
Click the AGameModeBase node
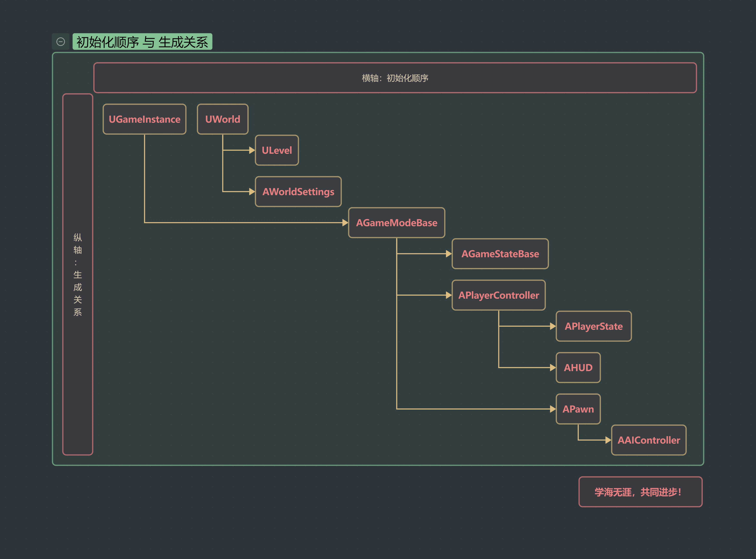coord(396,223)
